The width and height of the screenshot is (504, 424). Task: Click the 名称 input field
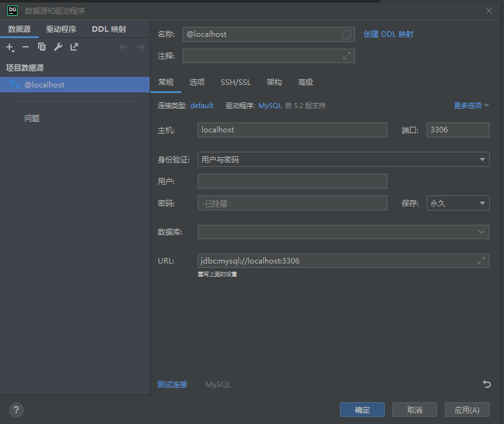click(269, 34)
